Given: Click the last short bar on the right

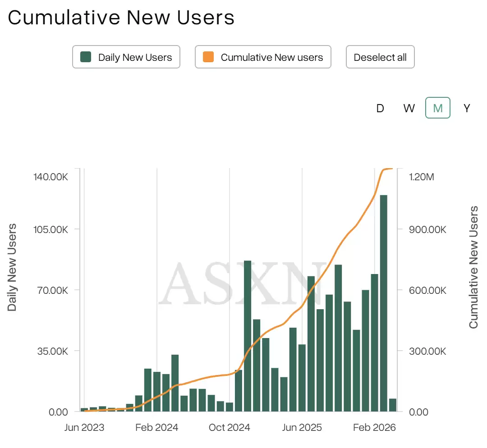Looking at the screenshot, I should click(393, 405).
